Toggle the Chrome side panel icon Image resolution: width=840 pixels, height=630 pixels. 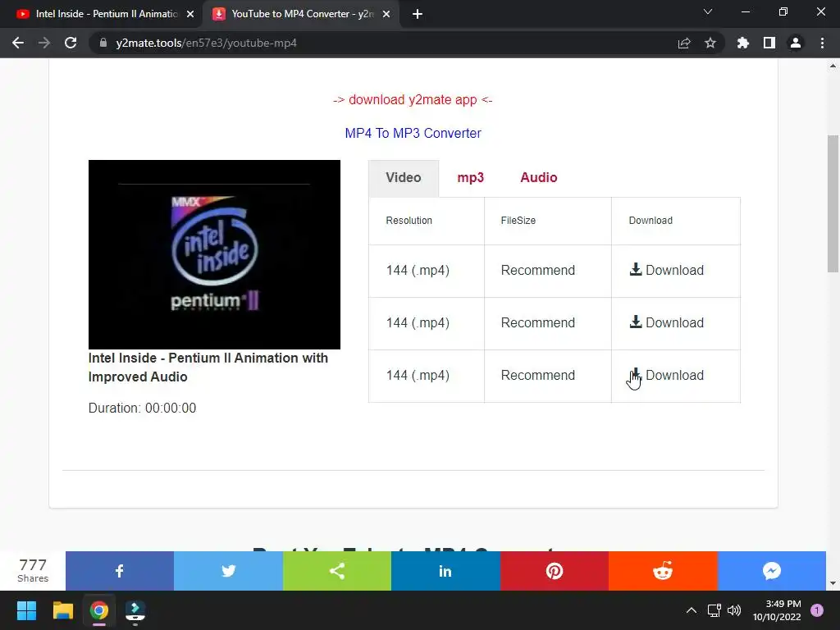[769, 43]
